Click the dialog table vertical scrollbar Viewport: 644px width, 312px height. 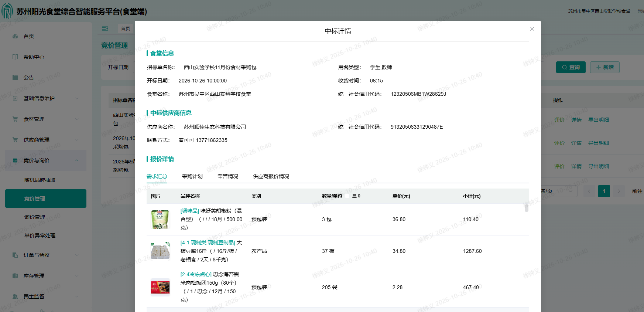pos(527,208)
